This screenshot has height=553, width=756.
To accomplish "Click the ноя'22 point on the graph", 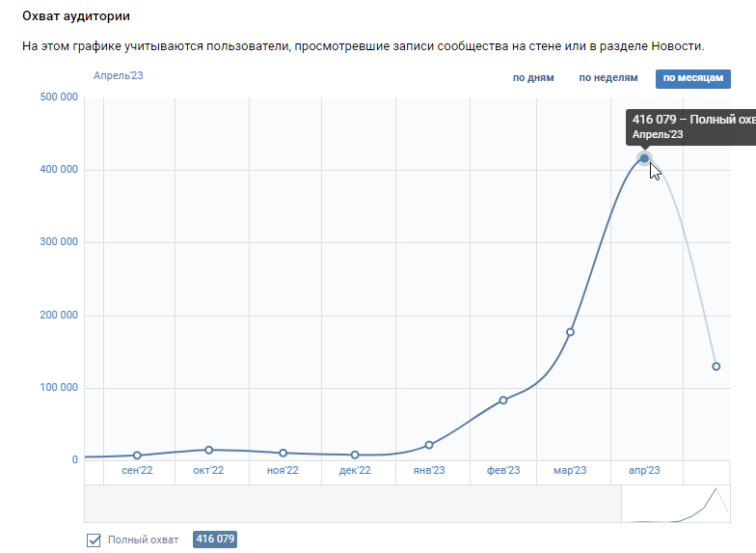I will coord(283,453).
